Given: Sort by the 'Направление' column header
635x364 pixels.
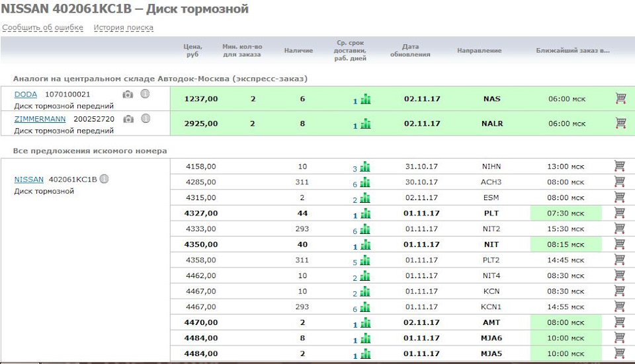Looking at the screenshot, I should [480, 51].
